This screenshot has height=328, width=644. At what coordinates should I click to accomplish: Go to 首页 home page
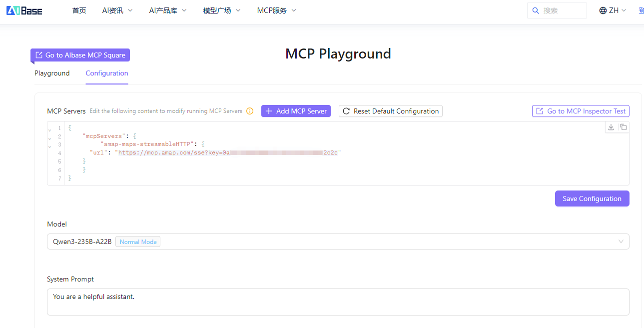(x=79, y=10)
